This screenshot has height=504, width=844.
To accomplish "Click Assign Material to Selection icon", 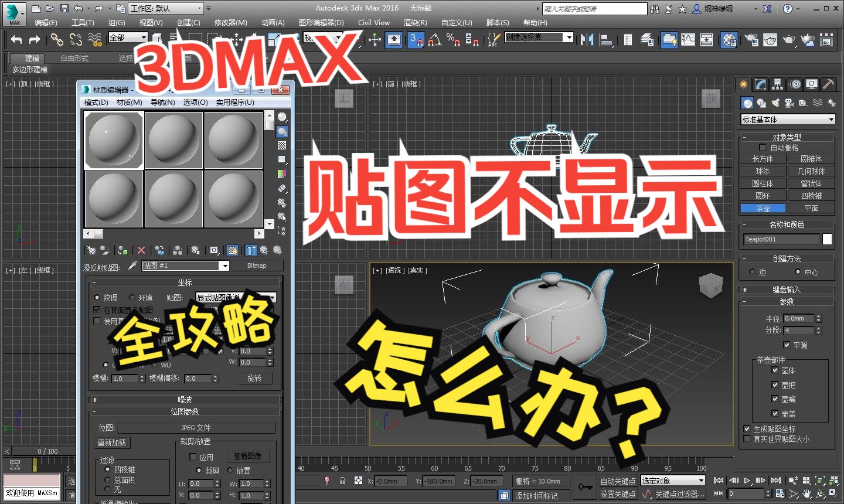I will point(122,250).
